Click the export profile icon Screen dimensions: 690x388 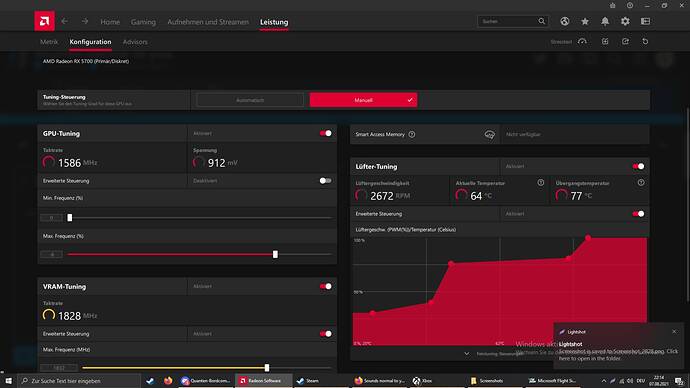(x=625, y=41)
